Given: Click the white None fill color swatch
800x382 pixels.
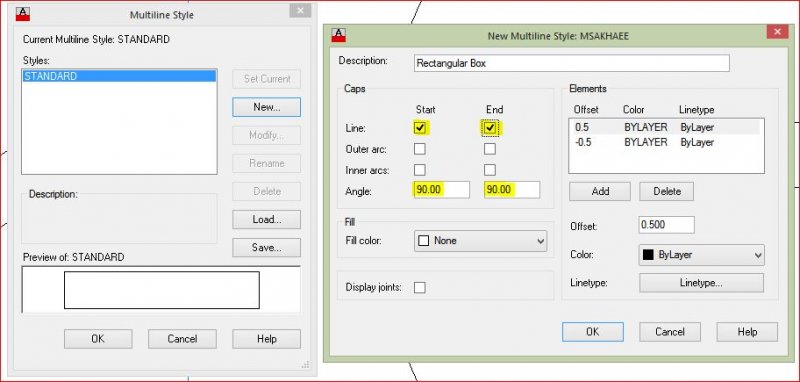Looking at the screenshot, I should pos(423,241).
